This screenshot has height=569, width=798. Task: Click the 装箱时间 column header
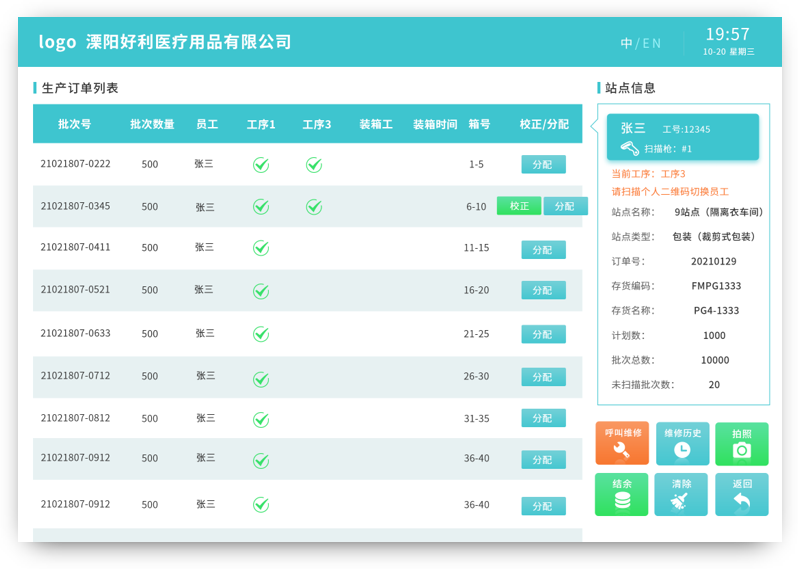coord(435,124)
